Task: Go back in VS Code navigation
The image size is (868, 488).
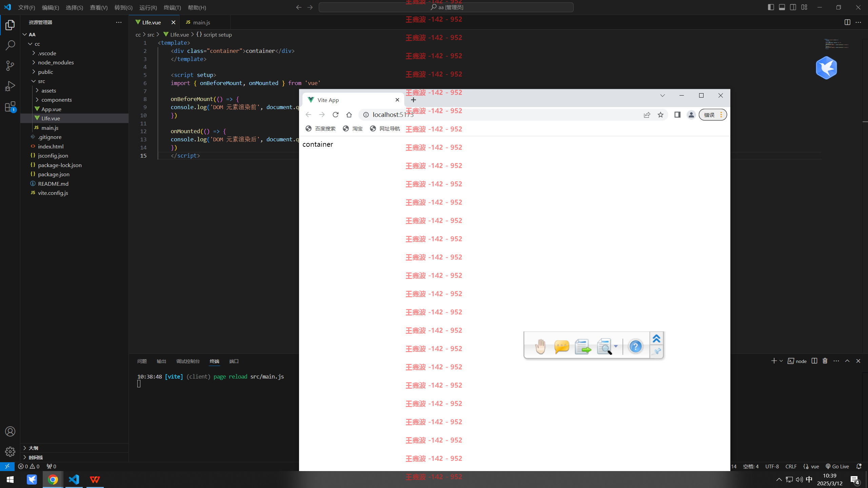Action: click(299, 7)
